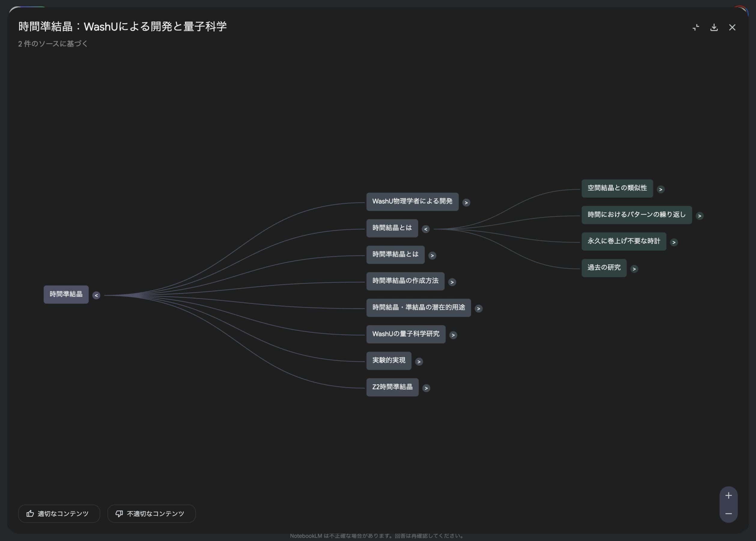
Task: Expand arrow next to 時間結晶・準結晶の潜在的用途
Action: [478, 308]
